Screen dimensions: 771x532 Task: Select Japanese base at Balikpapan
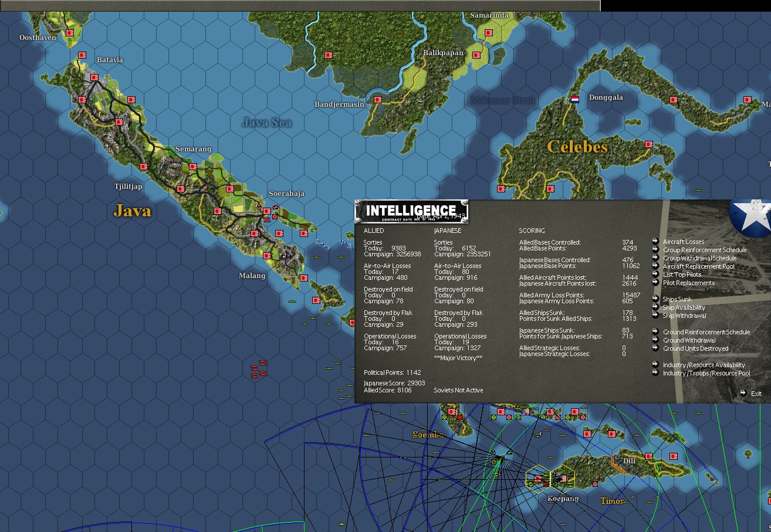click(476, 55)
